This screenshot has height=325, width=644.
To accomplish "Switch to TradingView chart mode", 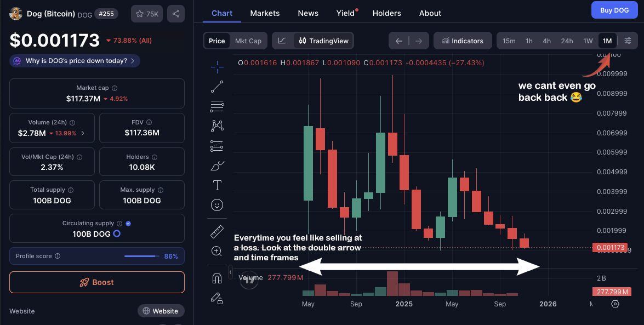I will 323,41.
